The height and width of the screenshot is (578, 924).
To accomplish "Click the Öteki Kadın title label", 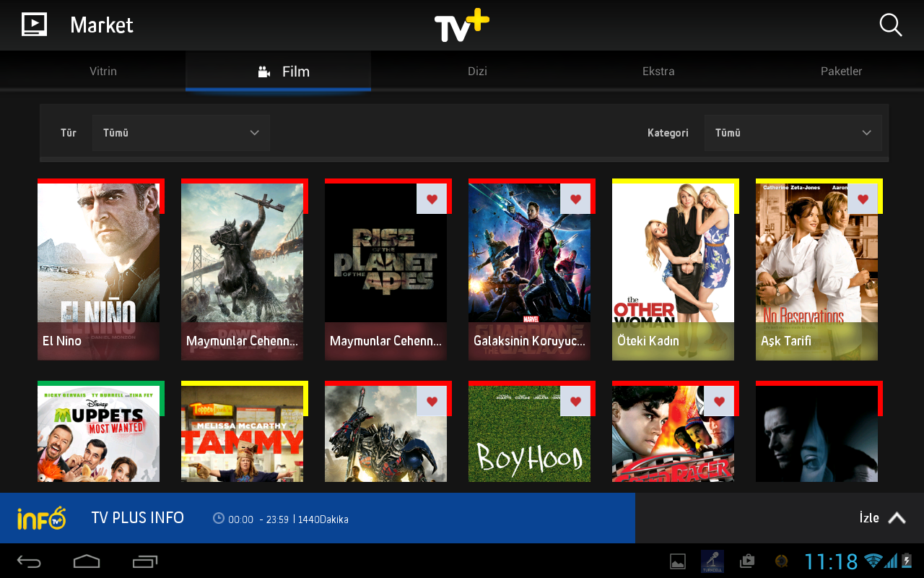I will pyautogui.click(x=648, y=341).
